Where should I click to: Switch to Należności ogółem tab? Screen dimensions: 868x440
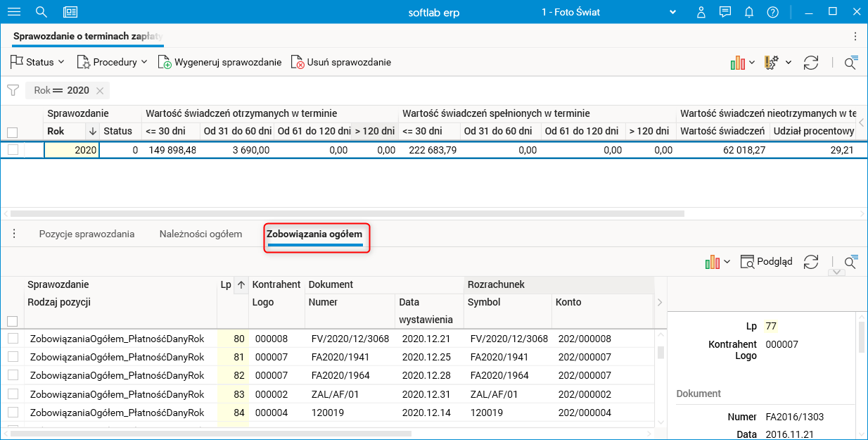[x=200, y=234]
